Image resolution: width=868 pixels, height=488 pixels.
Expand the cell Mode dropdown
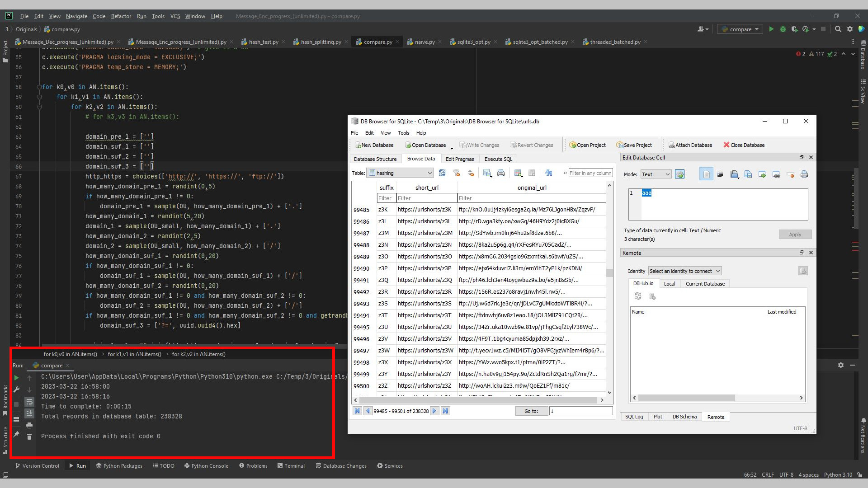[x=656, y=174]
